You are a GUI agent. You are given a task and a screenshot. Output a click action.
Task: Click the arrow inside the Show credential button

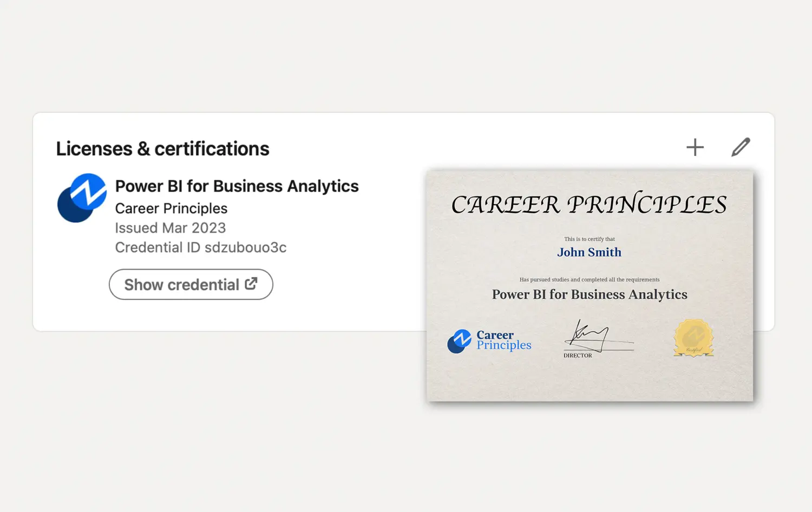tap(251, 283)
